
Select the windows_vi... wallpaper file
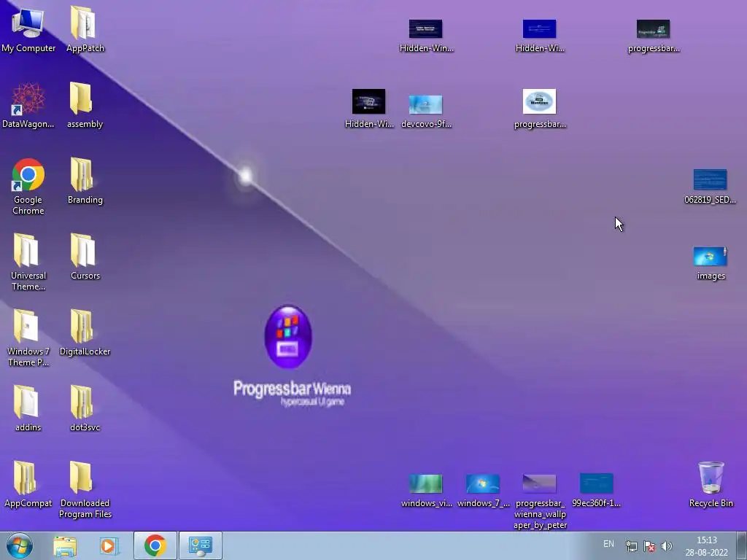click(x=426, y=491)
